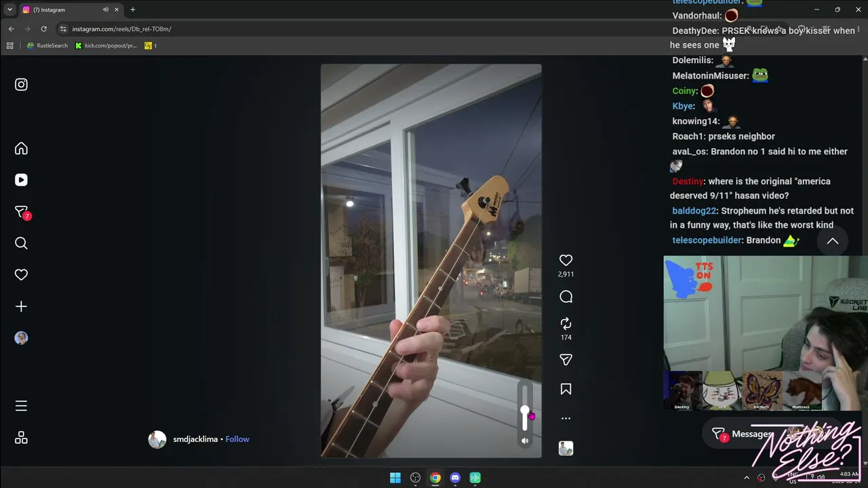Open the green waveform app in taskbar
This screenshot has width=868, height=488.
coord(475,478)
